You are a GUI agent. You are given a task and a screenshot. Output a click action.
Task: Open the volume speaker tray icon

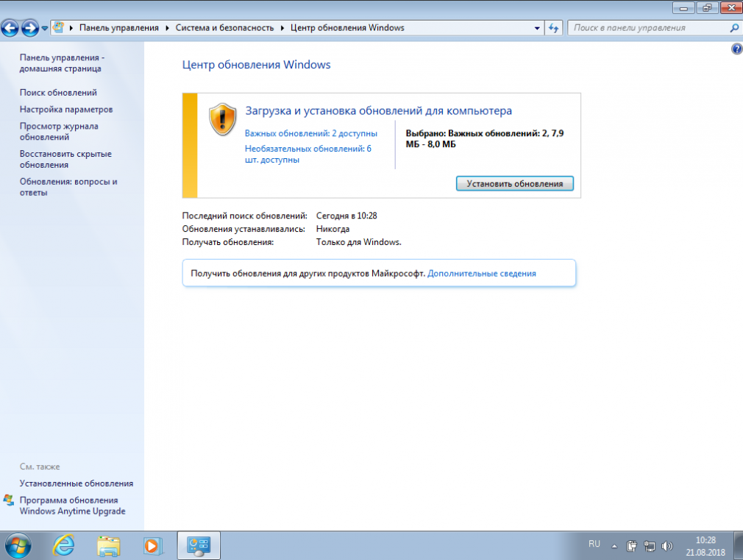click(x=667, y=546)
